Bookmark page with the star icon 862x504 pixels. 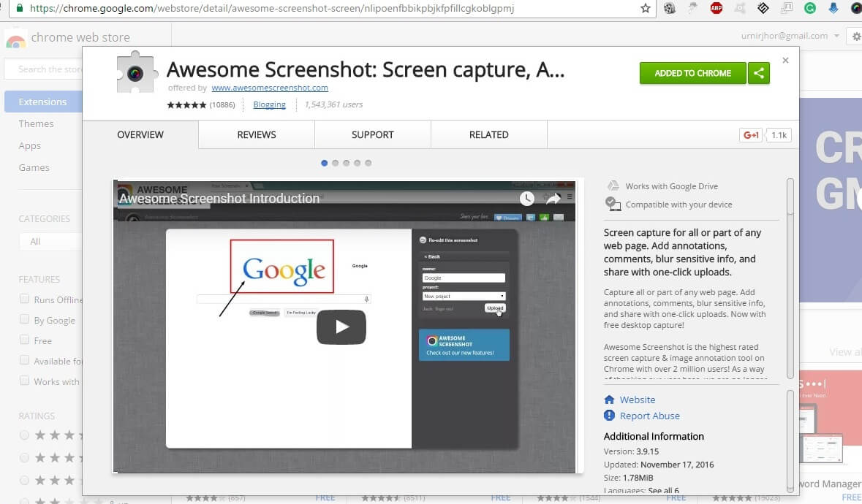point(645,9)
